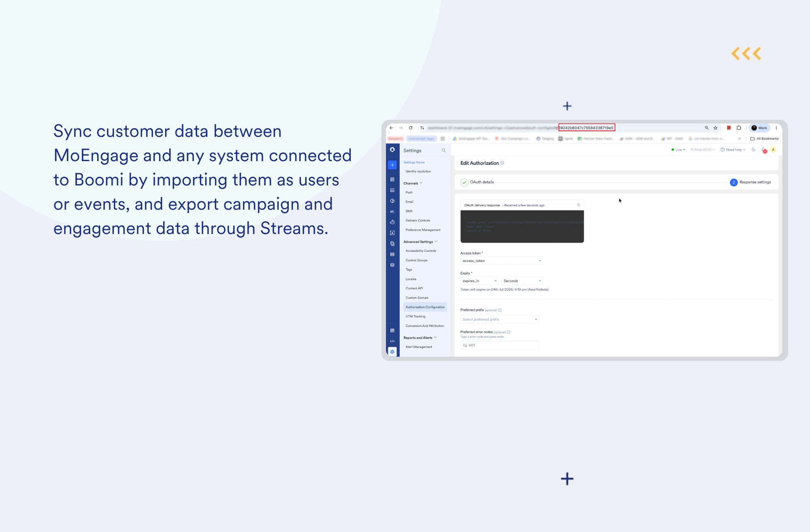The height and width of the screenshot is (532, 810).
Task: Go to OAuth details step
Action: (477, 182)
